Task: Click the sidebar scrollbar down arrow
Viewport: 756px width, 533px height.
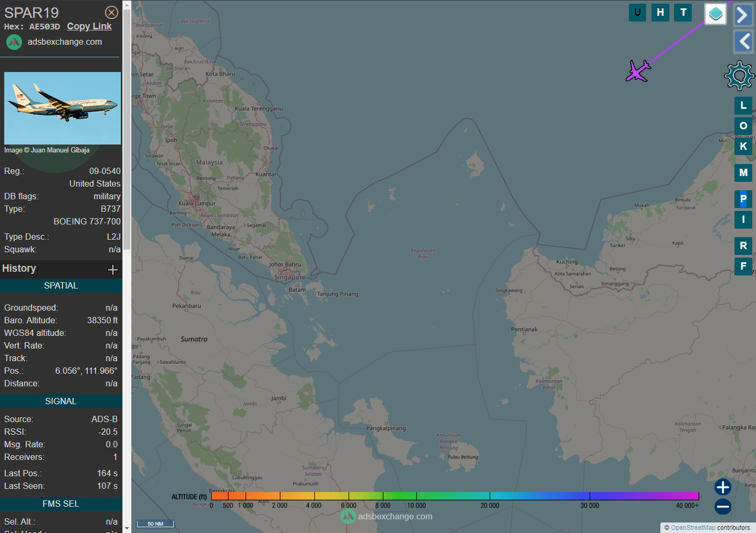Action: [x=127, y=528]
